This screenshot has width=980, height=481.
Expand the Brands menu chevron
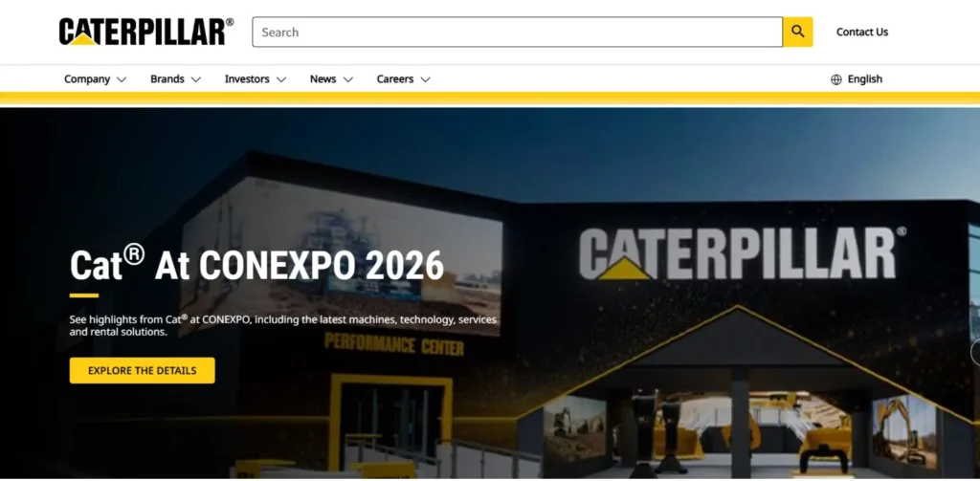click(x=195, y=79)
